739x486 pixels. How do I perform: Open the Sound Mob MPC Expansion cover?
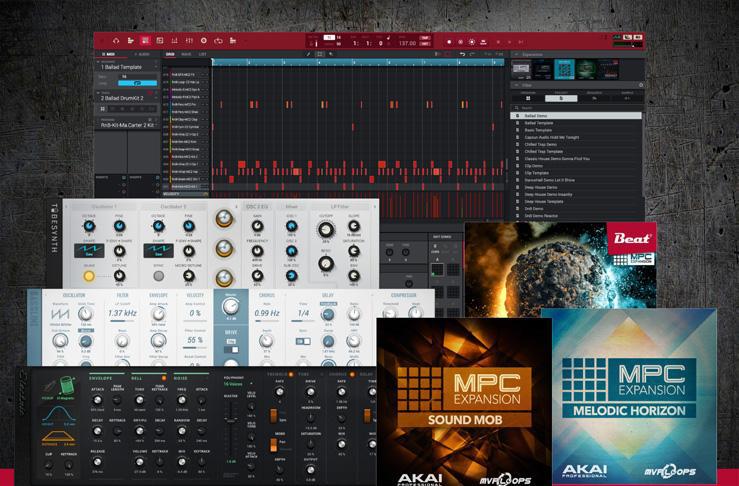click(x=464, y=402)
